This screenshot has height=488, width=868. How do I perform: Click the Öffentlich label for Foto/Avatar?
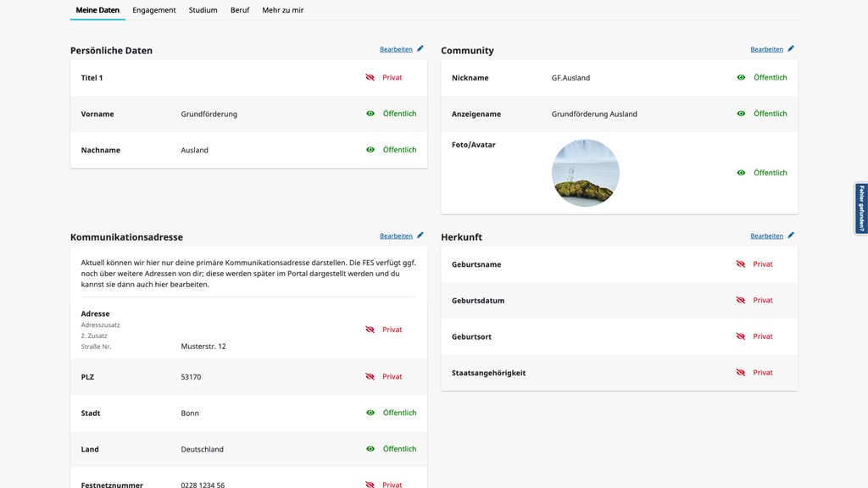[770, 173]
